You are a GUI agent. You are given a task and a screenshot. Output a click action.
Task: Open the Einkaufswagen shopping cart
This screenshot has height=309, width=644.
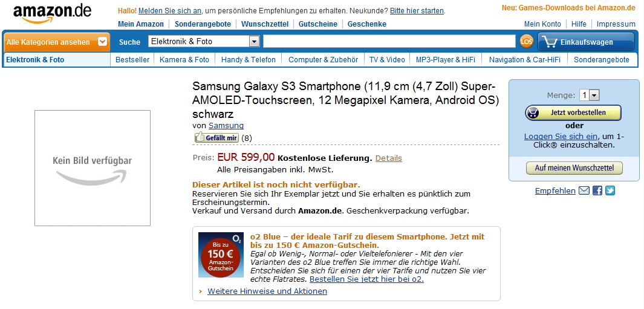tap(585, 42)
